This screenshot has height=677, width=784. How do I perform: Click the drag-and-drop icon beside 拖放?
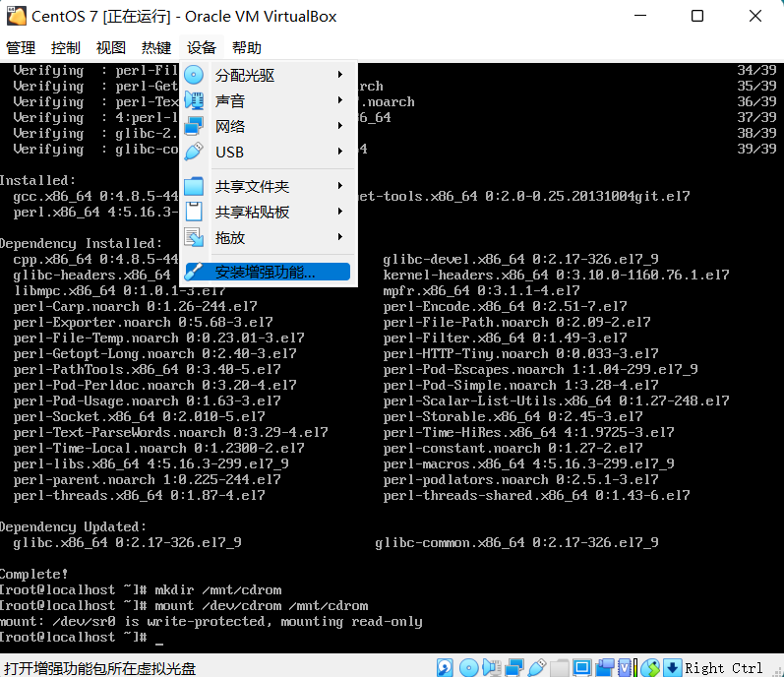(x=194, y=237)
